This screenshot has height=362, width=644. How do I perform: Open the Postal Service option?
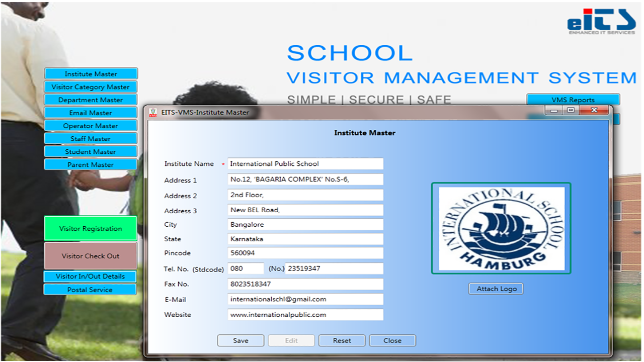(x=90, y=290)
